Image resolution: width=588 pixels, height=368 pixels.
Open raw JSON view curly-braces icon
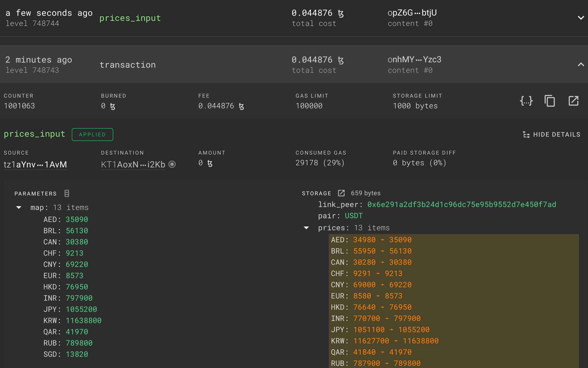point(526,101)
